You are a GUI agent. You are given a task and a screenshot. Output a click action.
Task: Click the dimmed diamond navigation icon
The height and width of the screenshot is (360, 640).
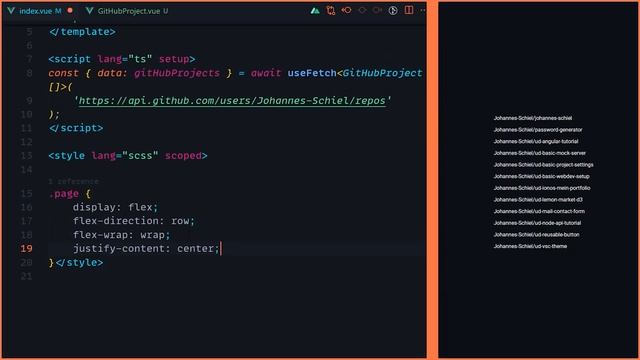362,10
